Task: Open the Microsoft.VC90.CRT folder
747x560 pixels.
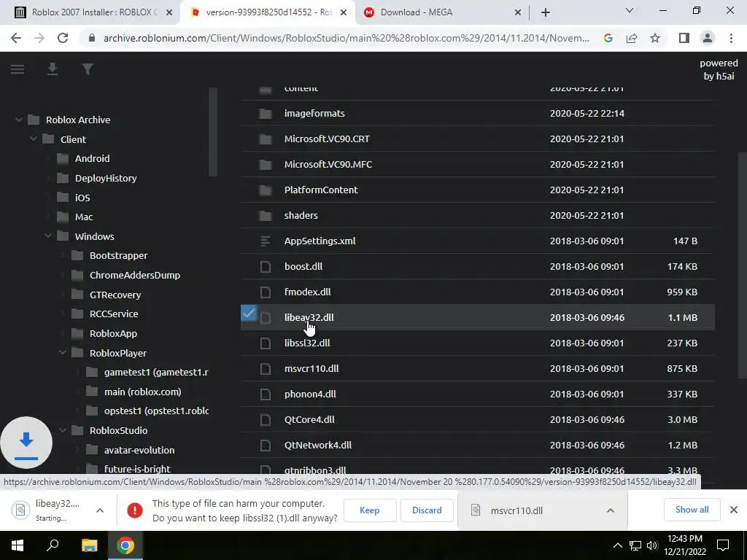Action: click(x=327, y=139)
